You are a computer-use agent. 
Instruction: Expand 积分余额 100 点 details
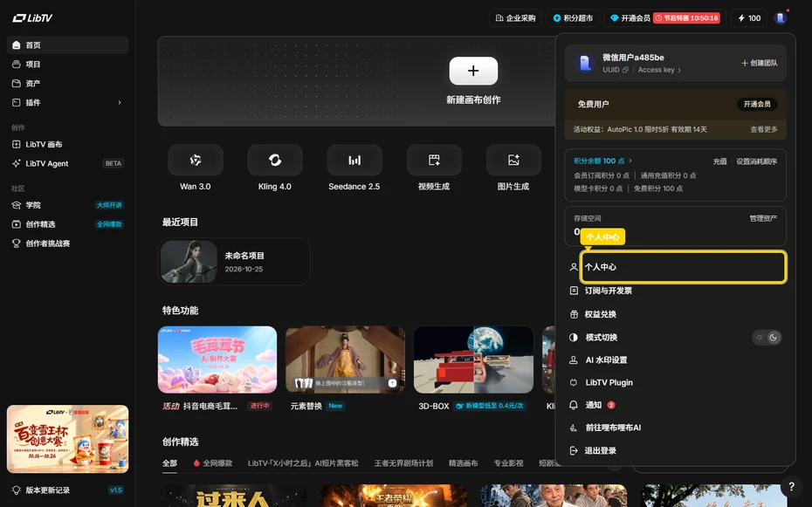[602, 161]
